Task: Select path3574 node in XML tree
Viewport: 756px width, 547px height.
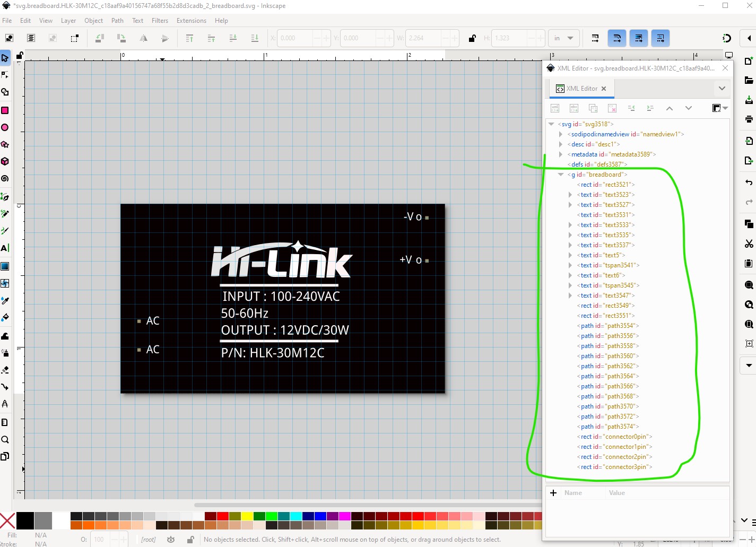Action: coord(608,427)
